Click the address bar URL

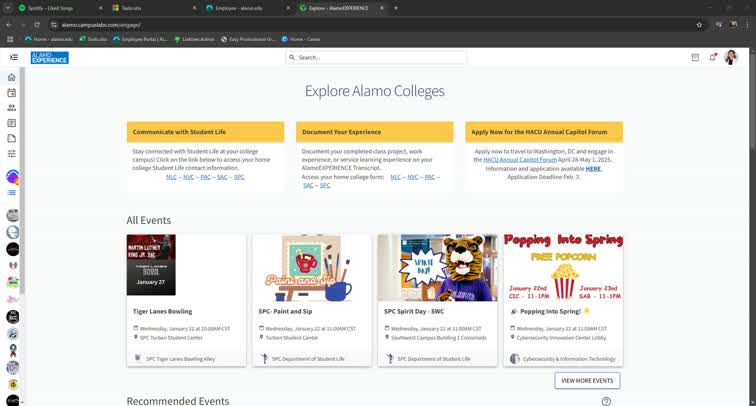coord(101,25)
